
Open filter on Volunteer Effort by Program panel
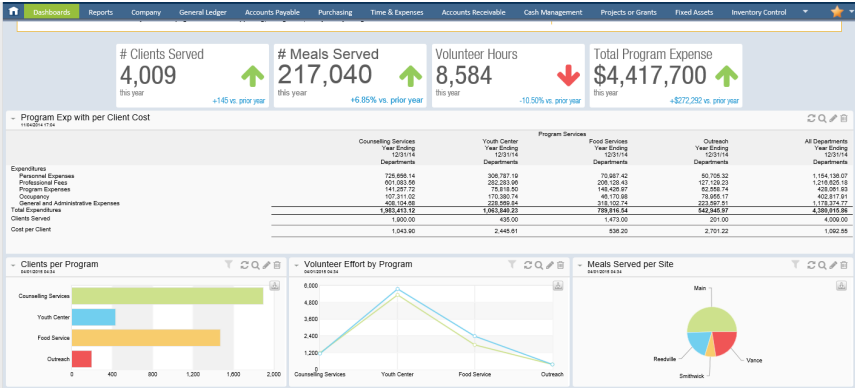click(x=512, y=264)
